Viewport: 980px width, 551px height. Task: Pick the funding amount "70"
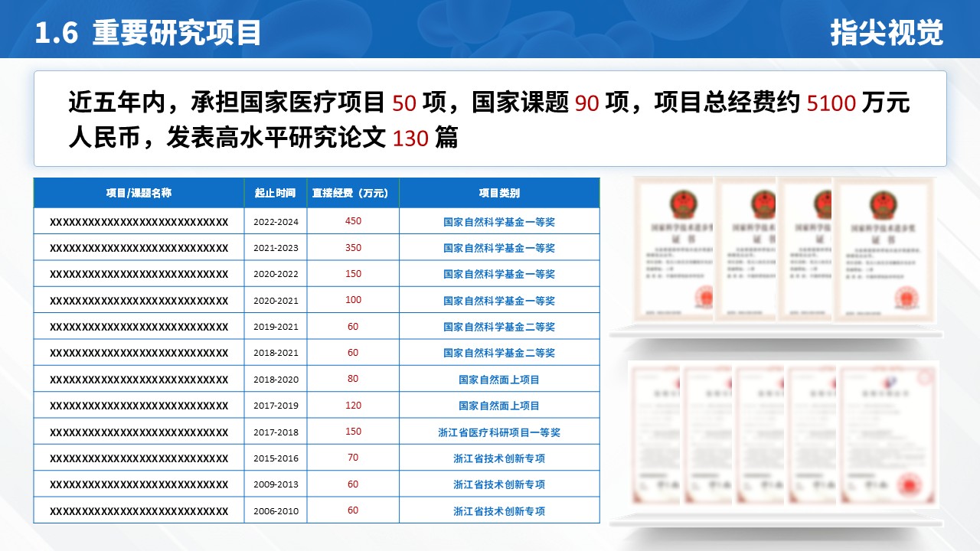[x=353, y=458]
